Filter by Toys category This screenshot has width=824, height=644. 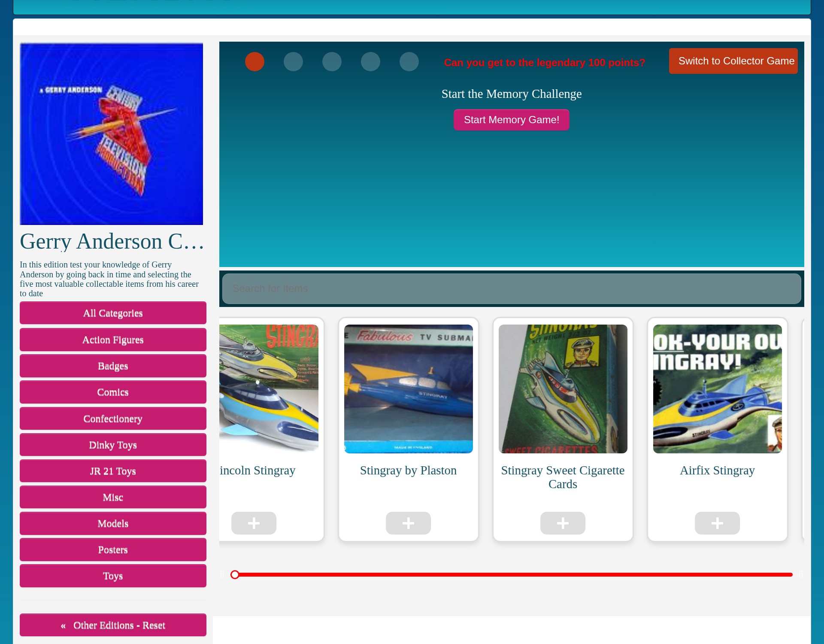click(113, 576)
